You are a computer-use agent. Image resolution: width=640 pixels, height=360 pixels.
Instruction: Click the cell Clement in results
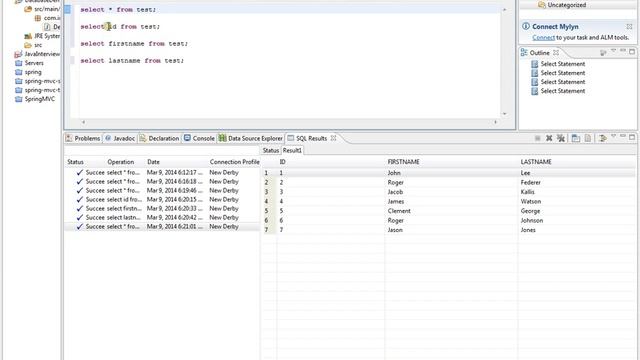399,211
